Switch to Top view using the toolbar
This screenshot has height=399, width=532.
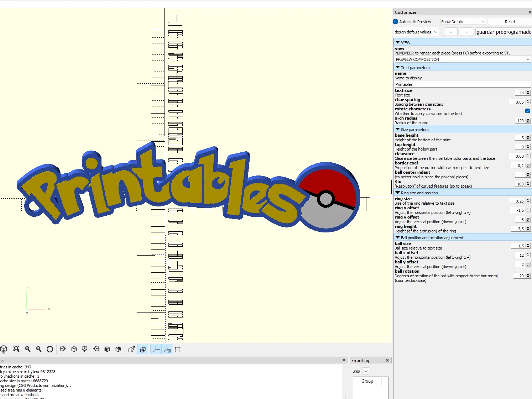(74, 349)
